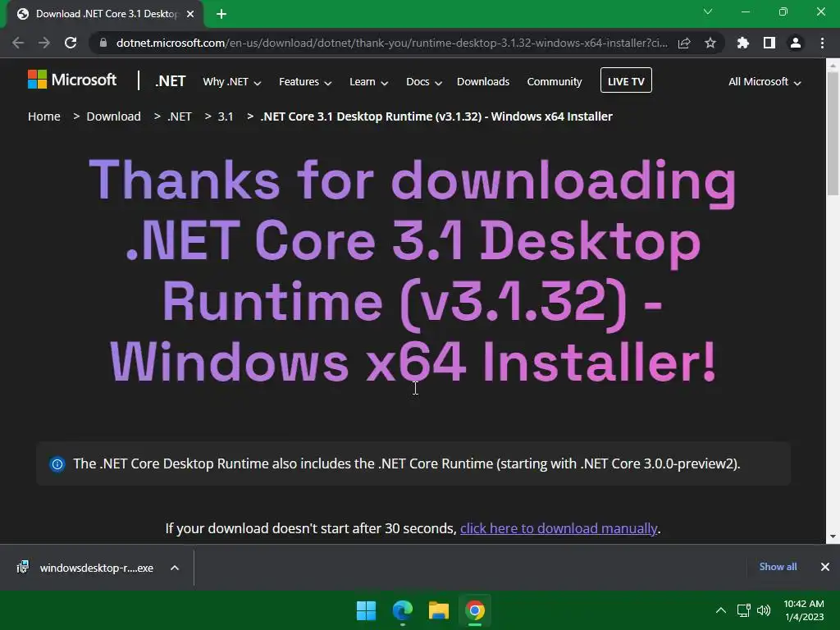Click Show all downloads
The width and height of the screenshot is (840, 630).
click(x=778, y=567)
